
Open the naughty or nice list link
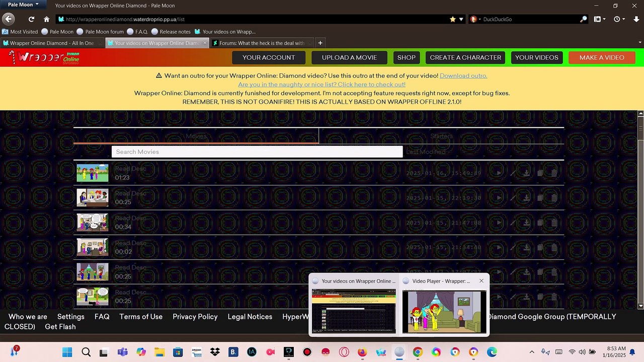coord(322,84)
